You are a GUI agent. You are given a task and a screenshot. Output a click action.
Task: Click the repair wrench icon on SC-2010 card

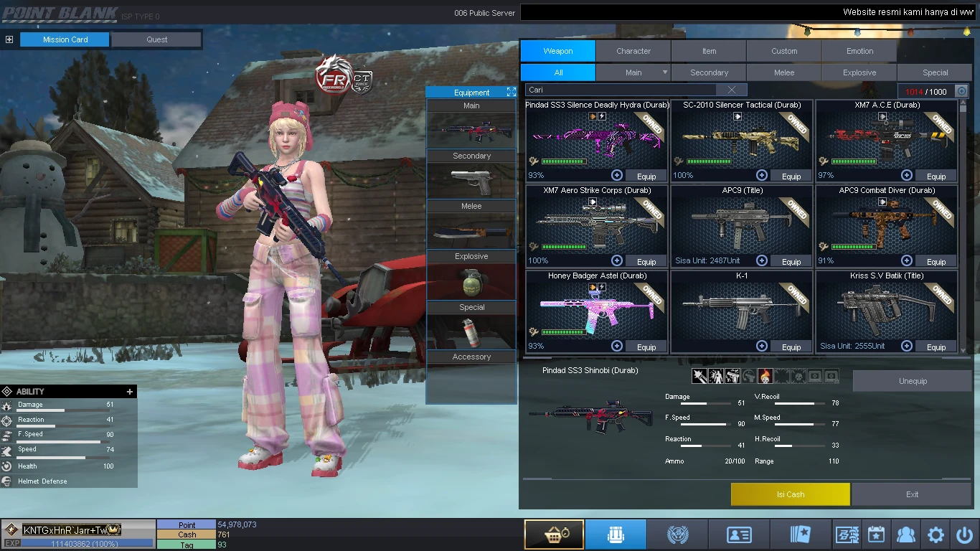679,161
